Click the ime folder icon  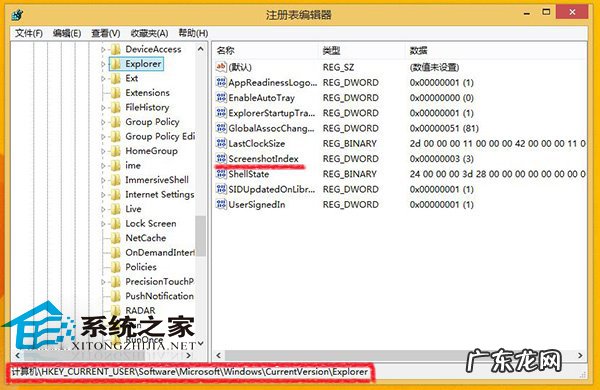tap(115, 166)
